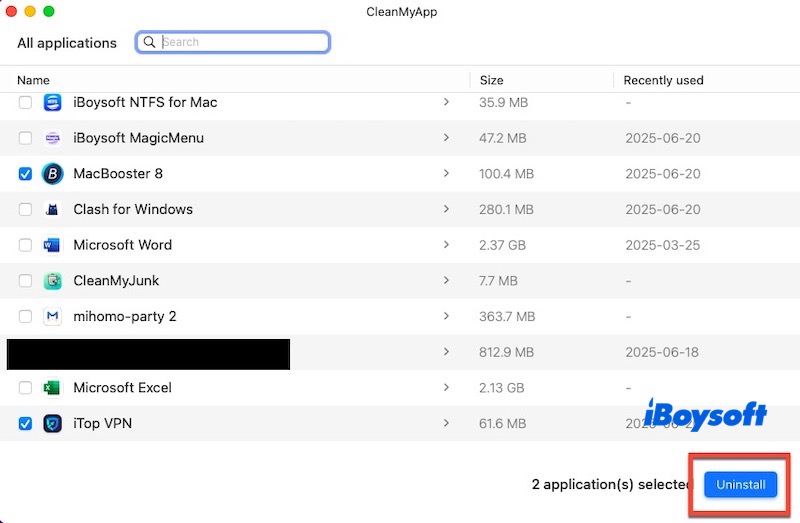Click the iTop VPN shield icon
This screenshot has width=800, height=523.
53,424
